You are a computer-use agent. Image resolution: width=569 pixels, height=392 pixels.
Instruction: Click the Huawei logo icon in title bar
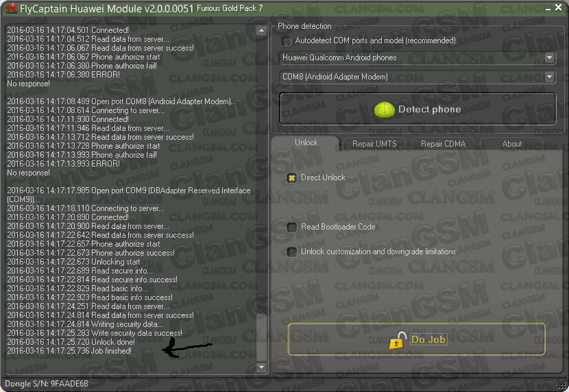coord(12,8)
